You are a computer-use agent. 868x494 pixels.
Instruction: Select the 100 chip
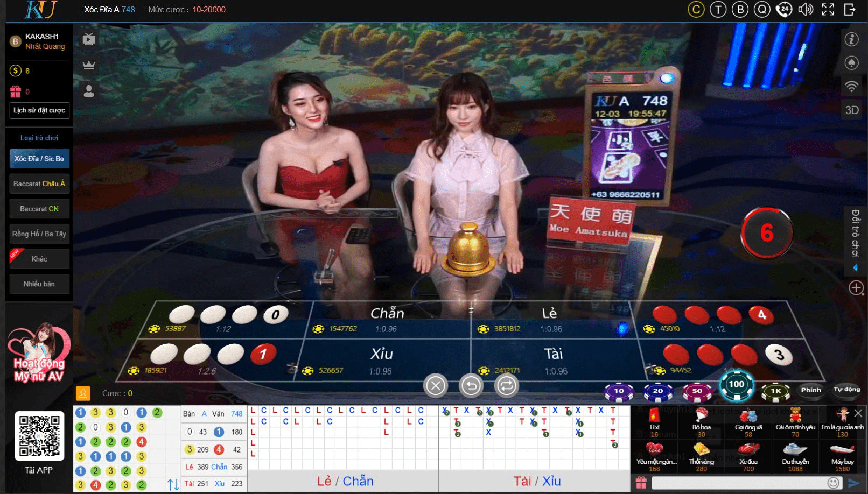(737, 385)
